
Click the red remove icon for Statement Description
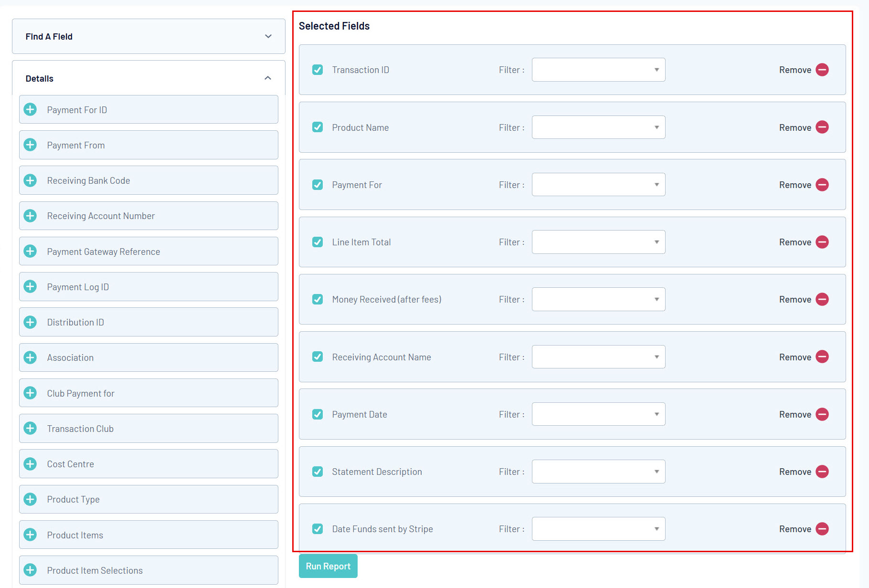click(x=822, y=472)
